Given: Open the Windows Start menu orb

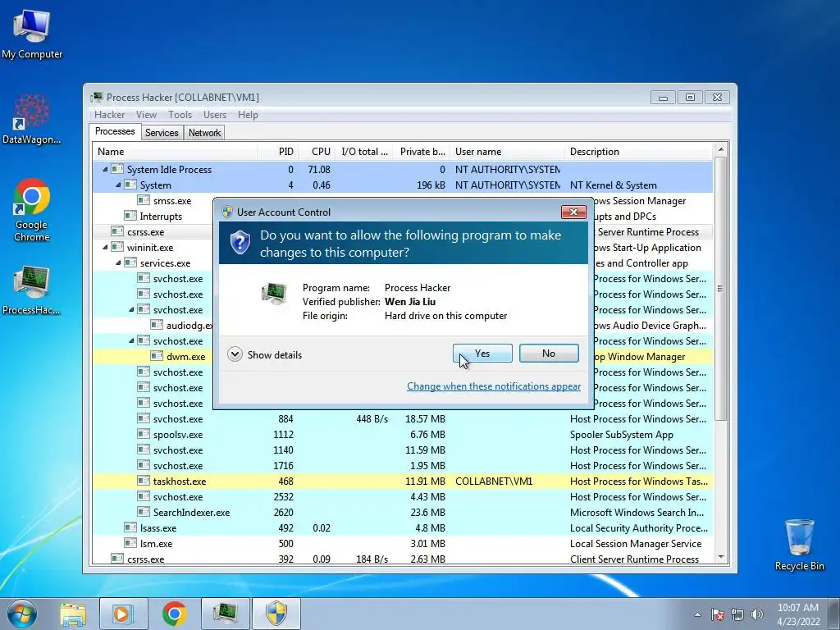Looking at the screenshot, I should point(22,614).
